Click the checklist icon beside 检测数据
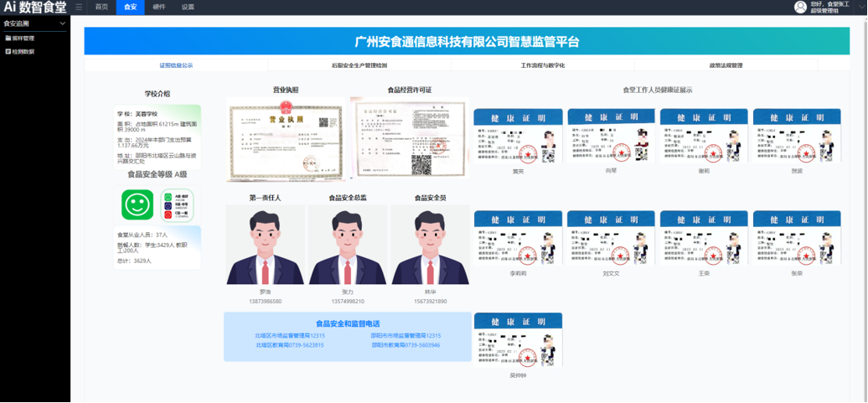The width and height of the screenshot is (868, 403). [8, 51]
